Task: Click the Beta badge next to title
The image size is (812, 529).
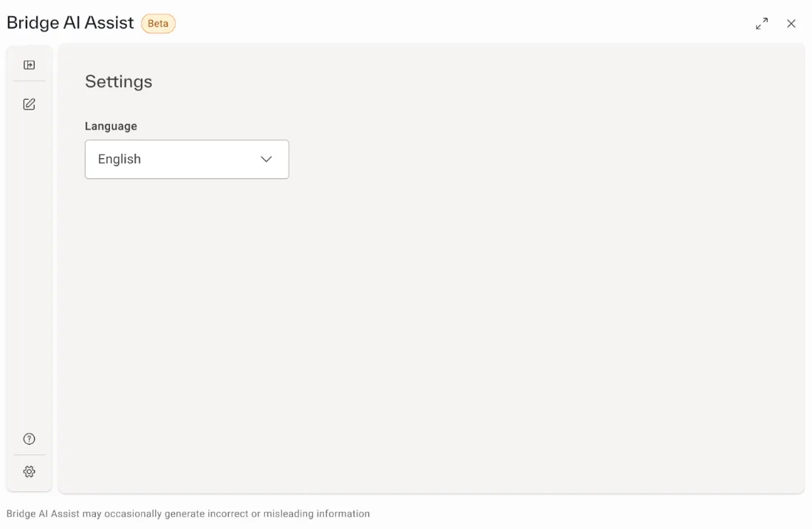Action: point(158,24)
